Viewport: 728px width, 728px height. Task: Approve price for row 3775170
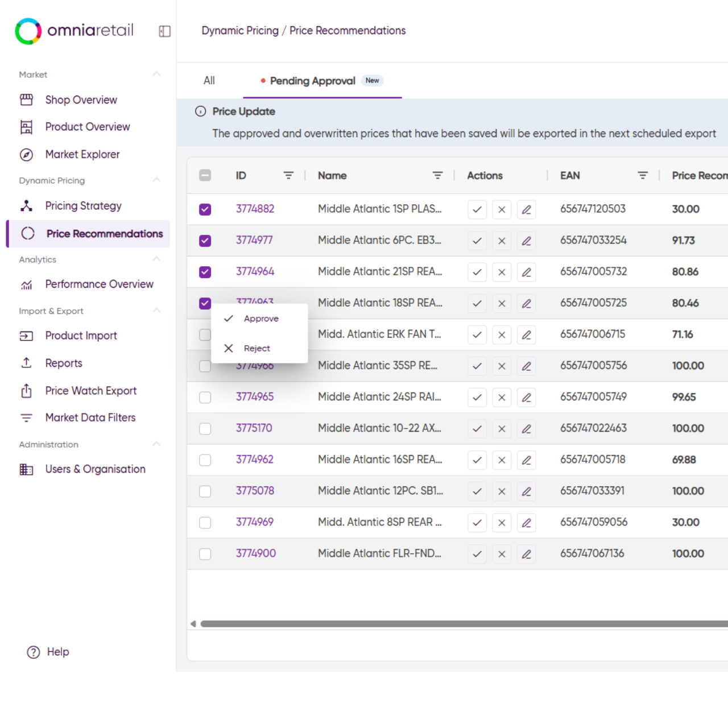tap(477, 428)
